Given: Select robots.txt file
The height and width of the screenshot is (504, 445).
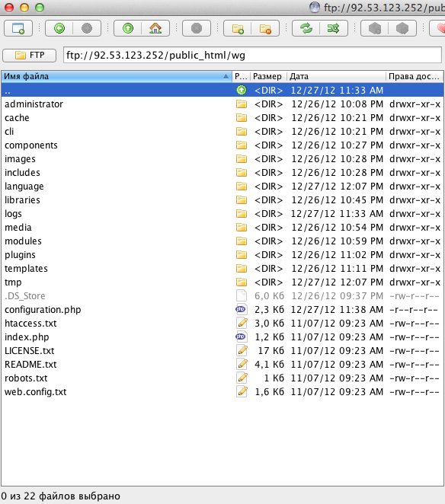Looking at the screenshot, I should (x=222, y=378).
